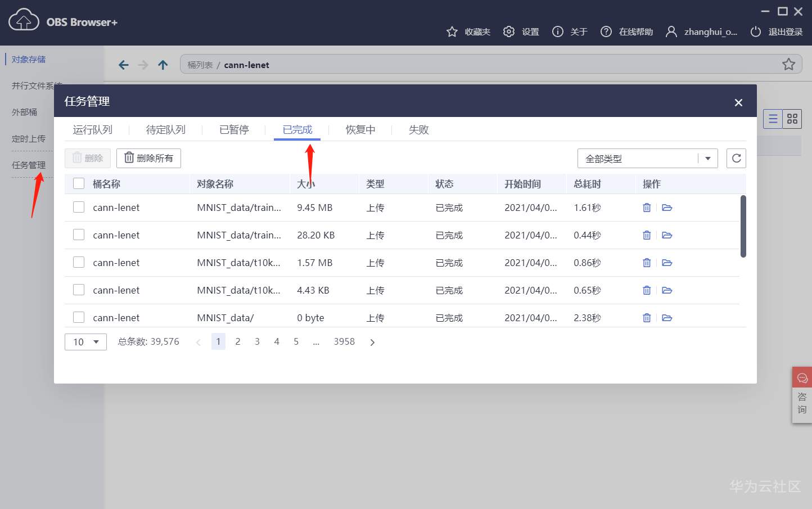This screenshot has width=812, height=509.
Task: Go to page 2
Action: [x=238, y=341]
